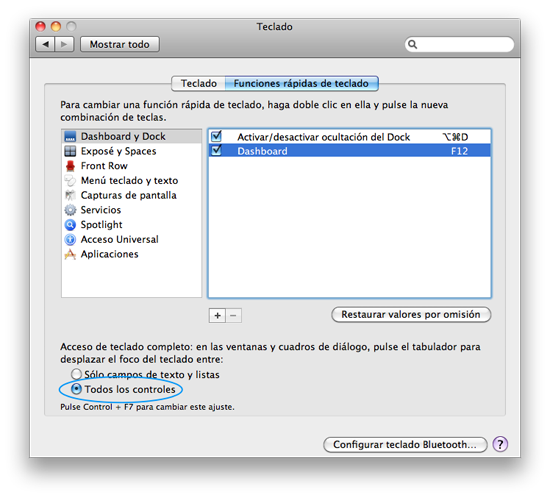Select the Acceso Universal icon
Image resolution: width=550 pixels, height=498 pixels.
tap(70, 240)
